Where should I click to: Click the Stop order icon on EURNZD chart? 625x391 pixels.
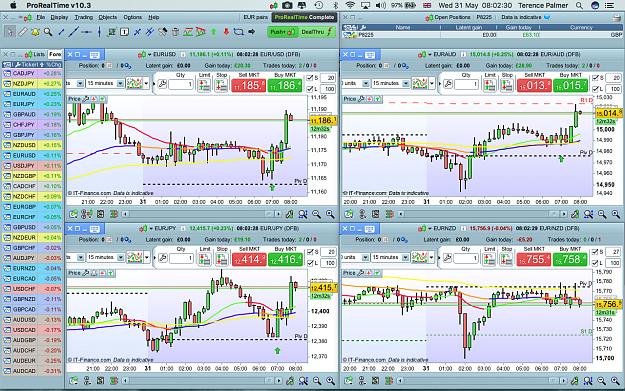pyautogui.click(x=506, y=259)
